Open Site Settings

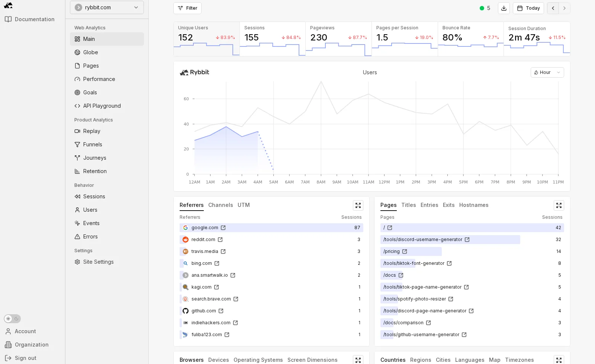point(107,262)
